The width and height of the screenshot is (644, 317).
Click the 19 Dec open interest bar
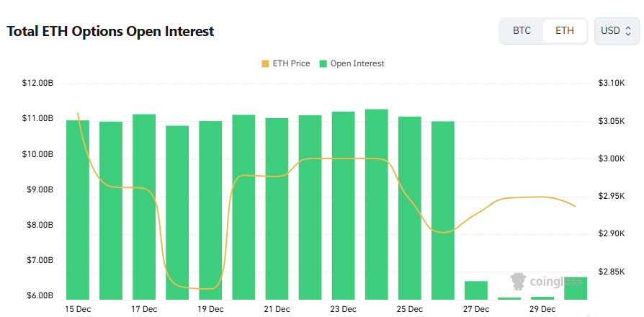210,209
